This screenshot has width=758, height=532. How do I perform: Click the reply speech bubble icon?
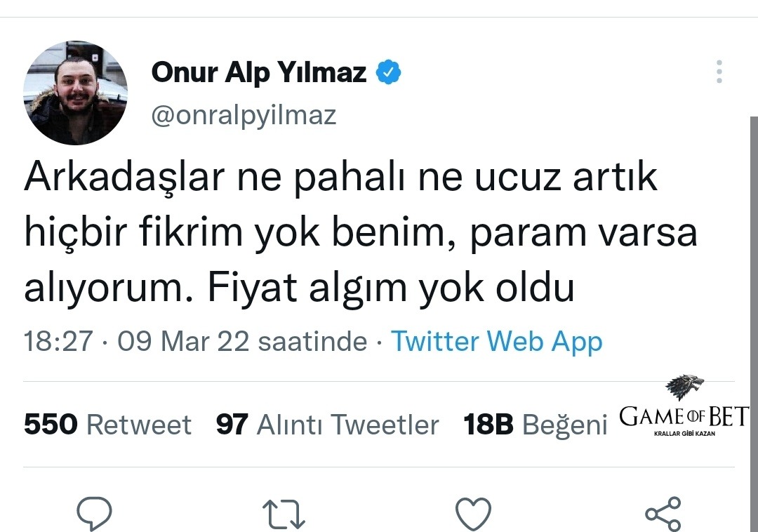(x=94, y=513)
